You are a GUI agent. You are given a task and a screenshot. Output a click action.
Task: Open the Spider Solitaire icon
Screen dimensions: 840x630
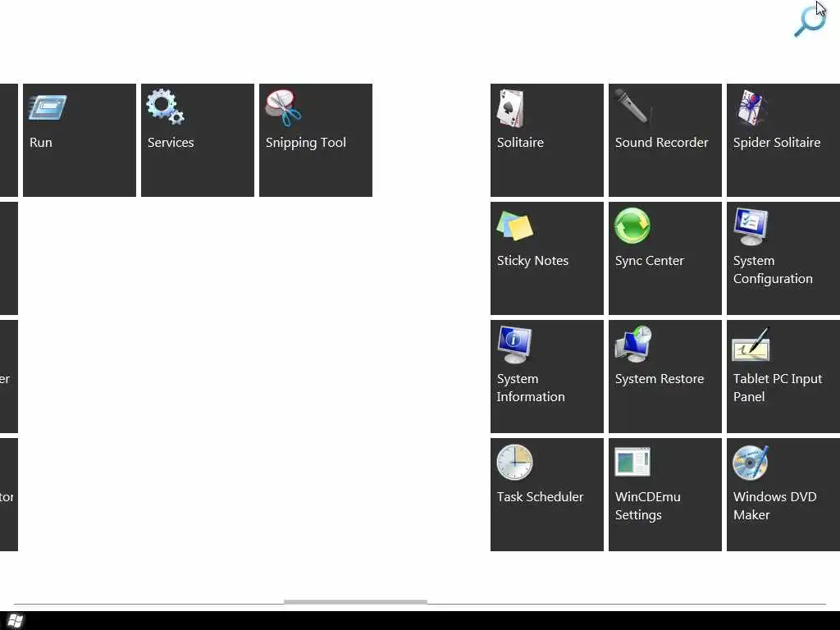click(x=751, y=107)
